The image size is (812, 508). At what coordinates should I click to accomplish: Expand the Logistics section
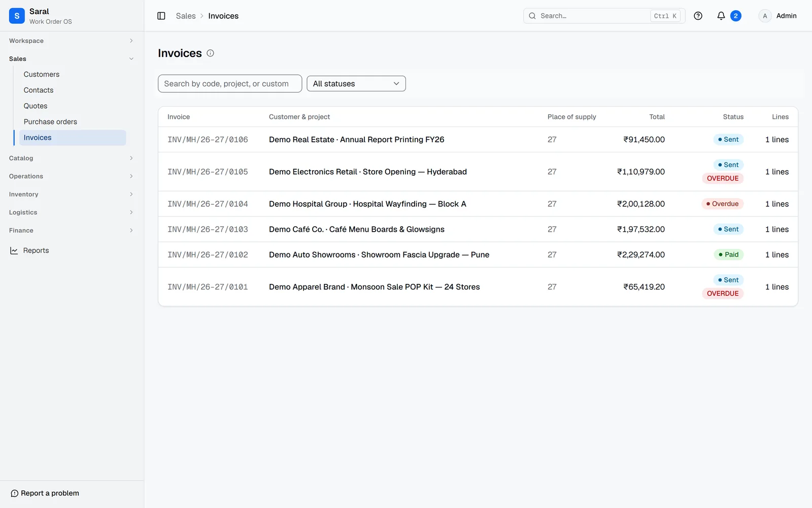(72, 212)
